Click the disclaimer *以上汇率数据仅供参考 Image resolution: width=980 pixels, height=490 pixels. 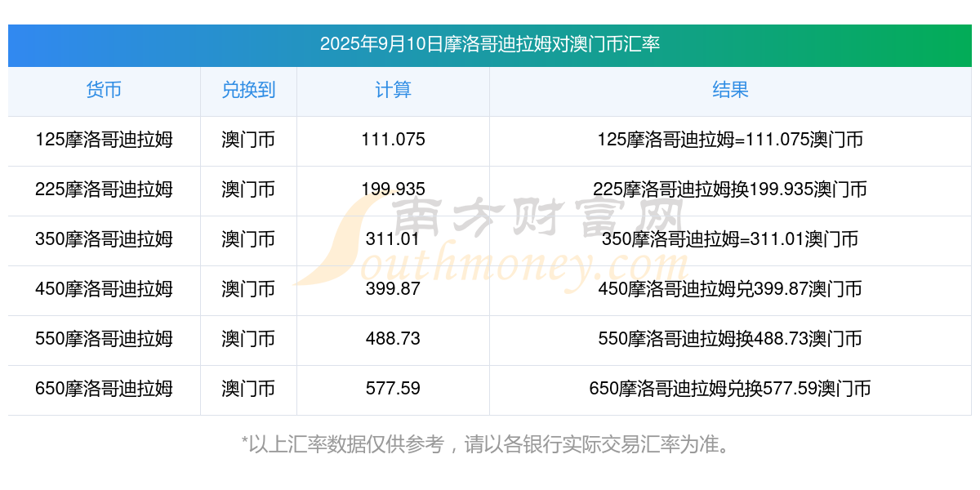point(343,444)
